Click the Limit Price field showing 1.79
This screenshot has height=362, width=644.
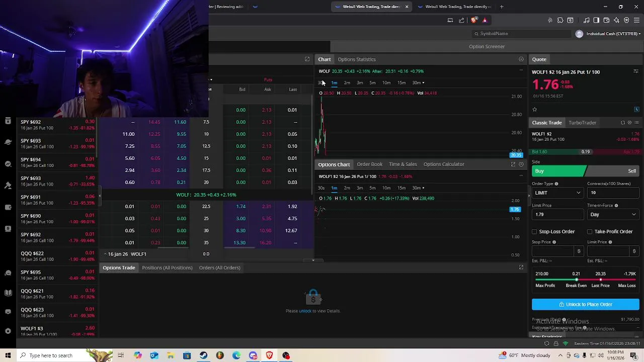coord(557,214)
